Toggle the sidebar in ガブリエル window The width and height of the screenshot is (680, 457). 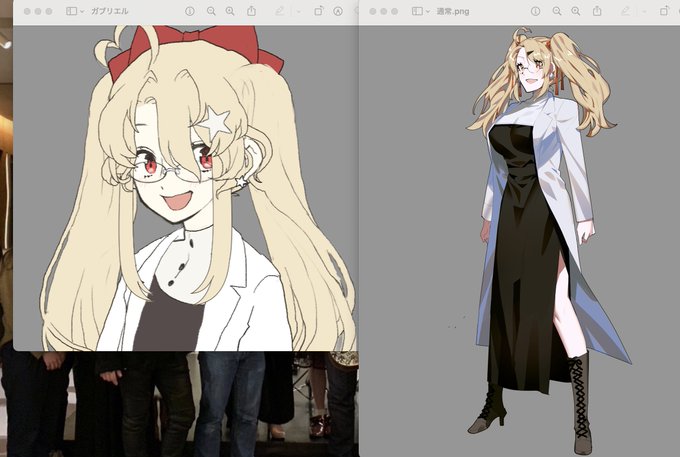[71, 11]
